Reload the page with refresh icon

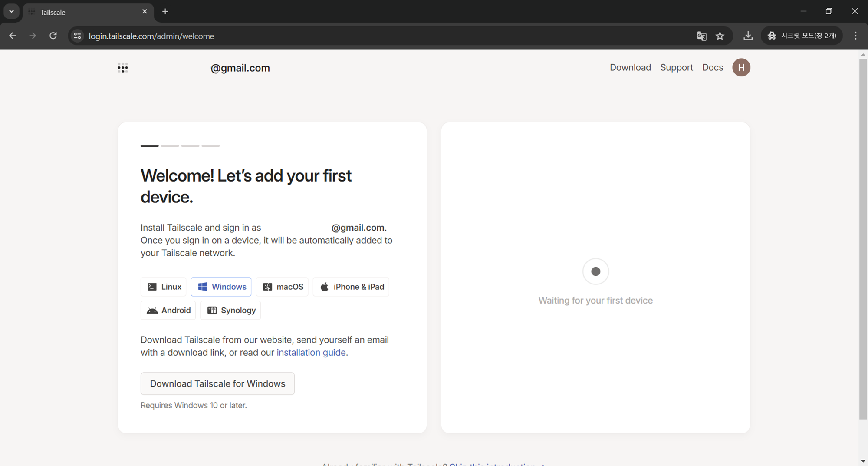(53, 36)
